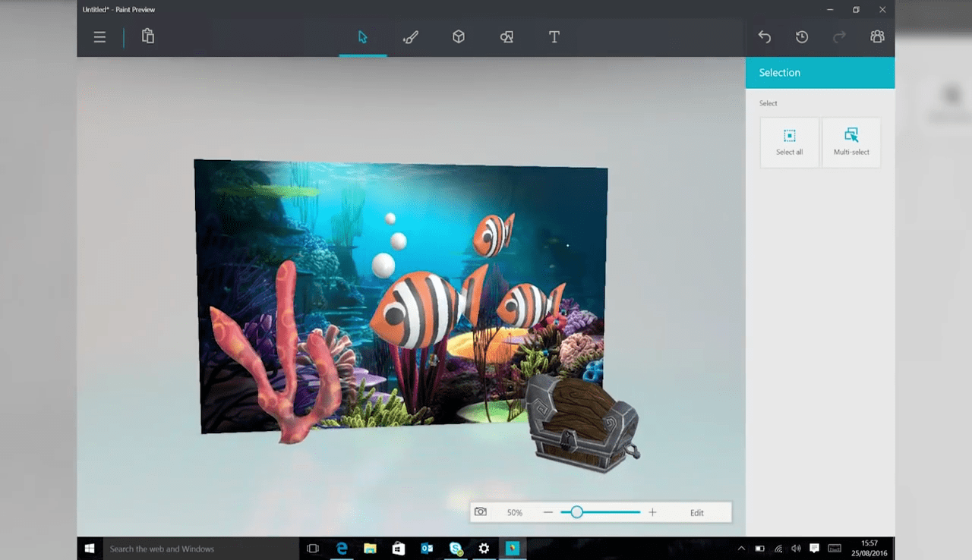Click the zoom slider handle
The width and height of the screenshot is (972, 560).
[x=576, y=512]
